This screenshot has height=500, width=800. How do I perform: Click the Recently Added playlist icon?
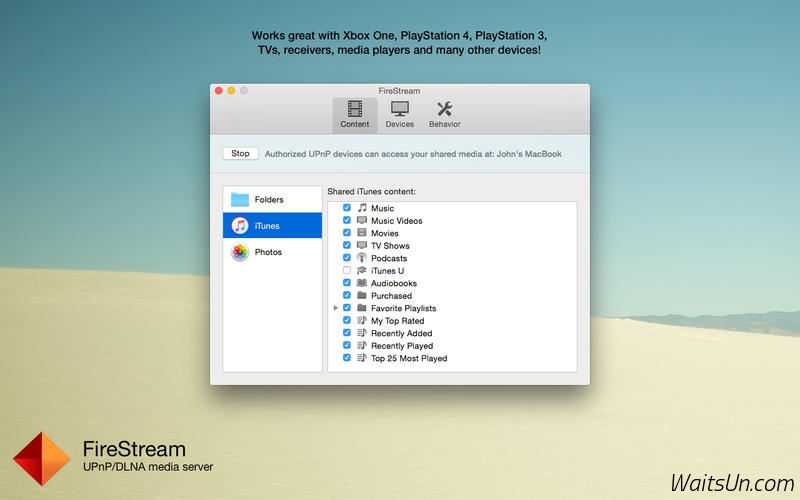[x=362, y=333]
